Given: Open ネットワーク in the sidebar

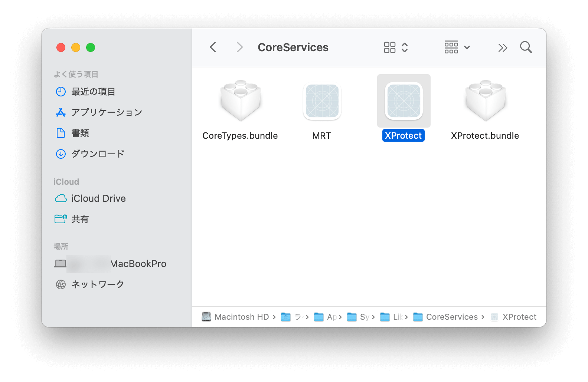Looking at the screenshot, I should [x=117, y=284].
